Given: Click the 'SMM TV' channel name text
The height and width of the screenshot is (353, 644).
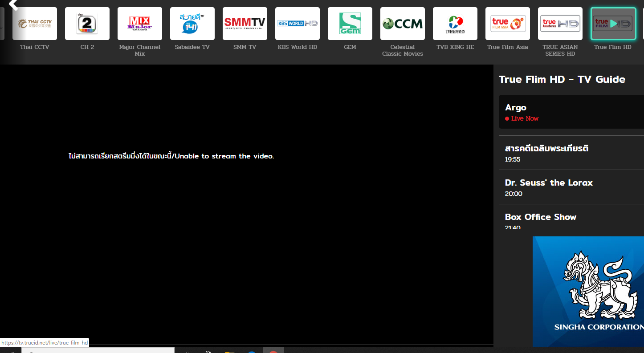Looking at the screenshot, I should [x=245, y=47].
